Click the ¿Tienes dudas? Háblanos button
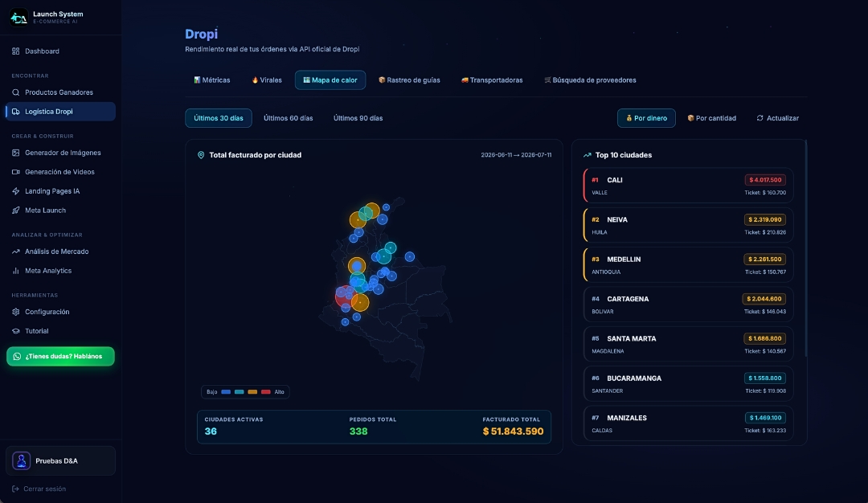Viewport: 868px width, 503px height. (x=60, y=357)
